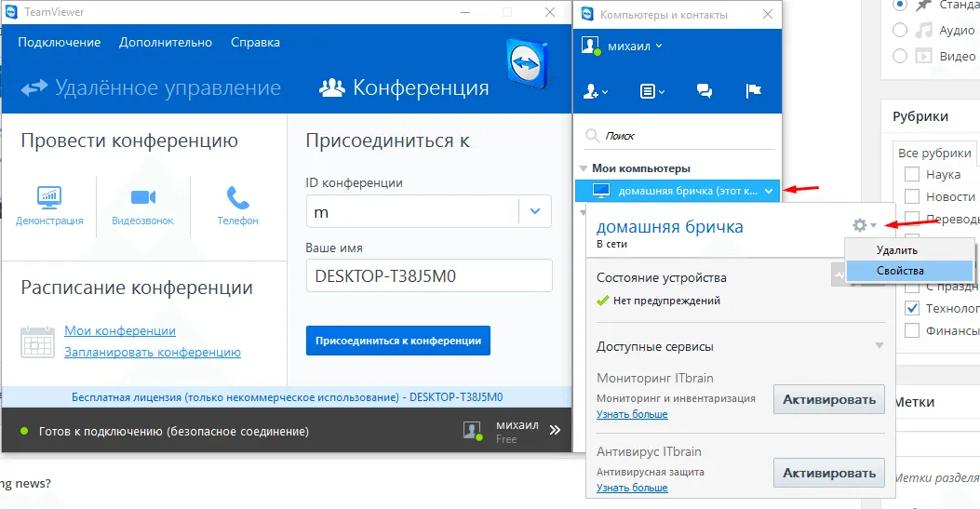Click the Demonstration (Демонстрация) presentation icon
Viewport: 980px width, 509px height.
coord(49,197)
